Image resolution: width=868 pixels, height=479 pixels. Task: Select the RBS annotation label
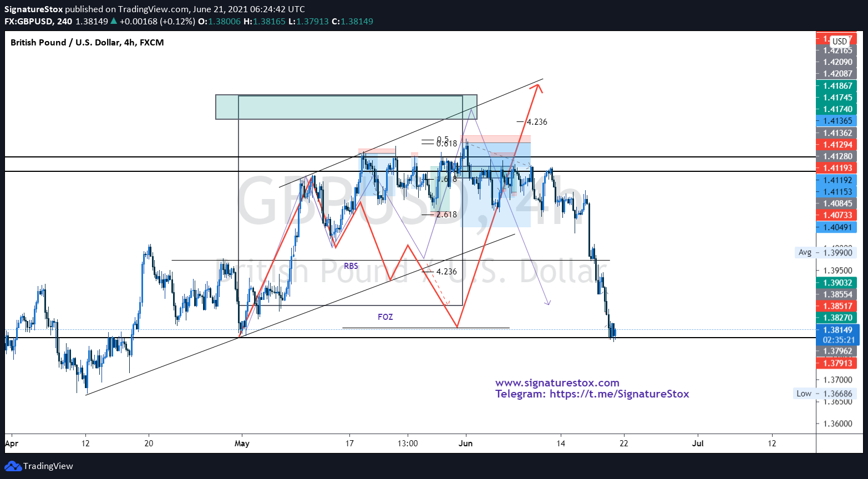351,266
